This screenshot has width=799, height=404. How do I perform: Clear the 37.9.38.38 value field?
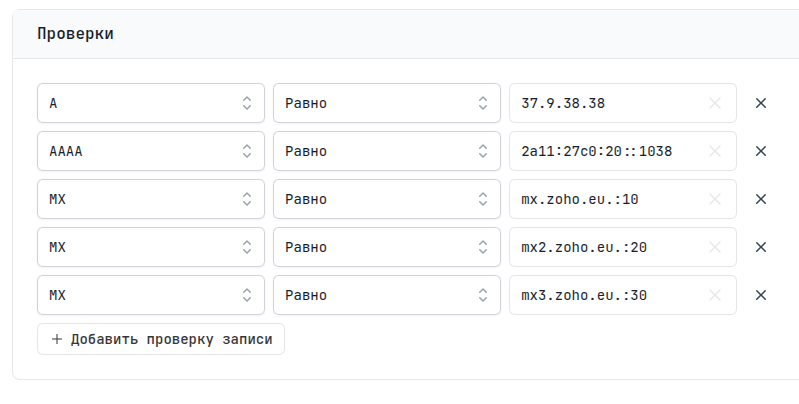coord(714,103)
